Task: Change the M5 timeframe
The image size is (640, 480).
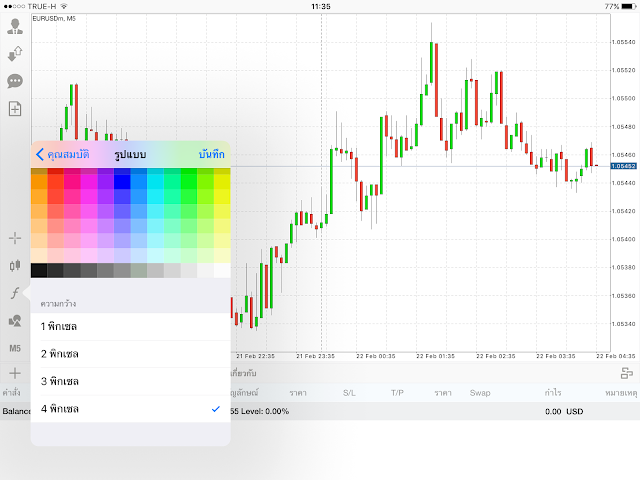Action: 15,348
